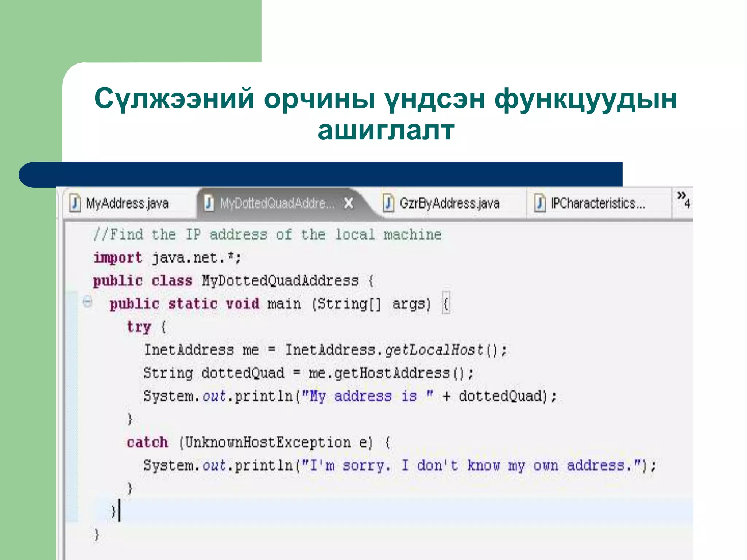Select the MyDottedQuadAddre... editor tab
The height and width of the screenshot is (560, 747).
click(x=277, y=203)
